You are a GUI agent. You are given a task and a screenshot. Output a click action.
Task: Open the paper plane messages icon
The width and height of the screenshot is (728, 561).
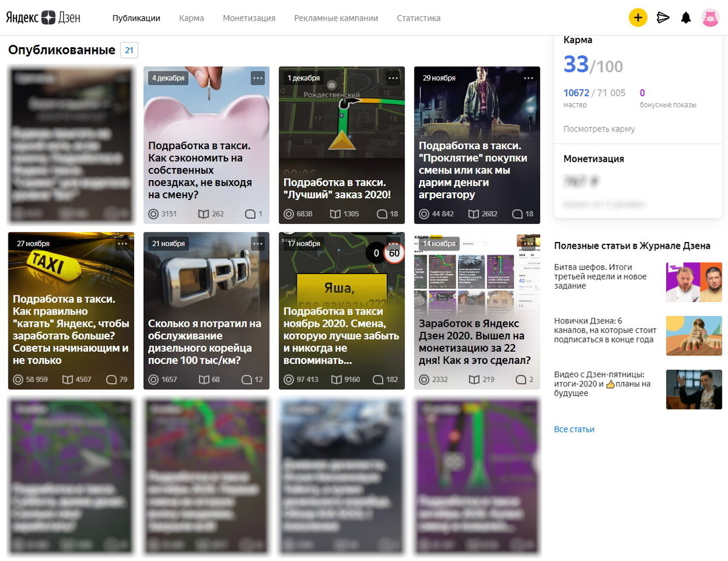click(663, 18)
